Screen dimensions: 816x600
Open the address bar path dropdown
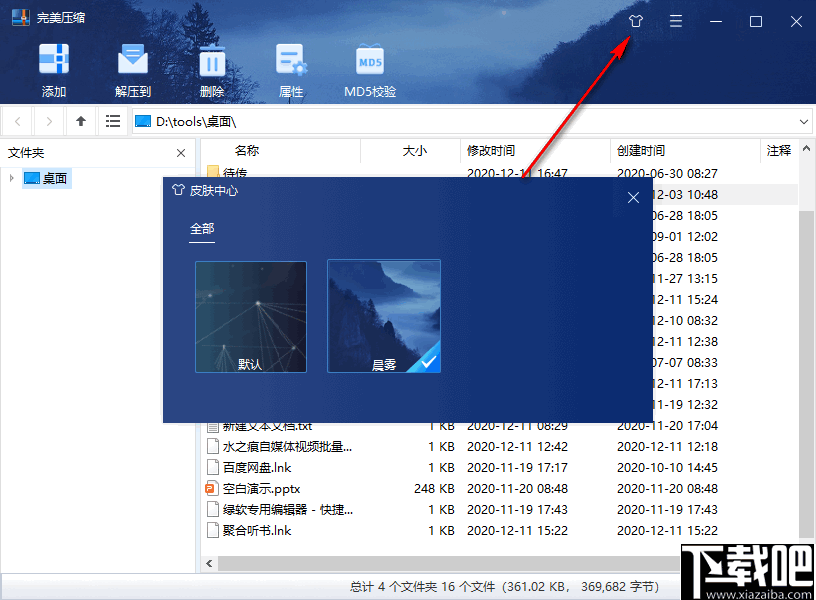point(804,122)
